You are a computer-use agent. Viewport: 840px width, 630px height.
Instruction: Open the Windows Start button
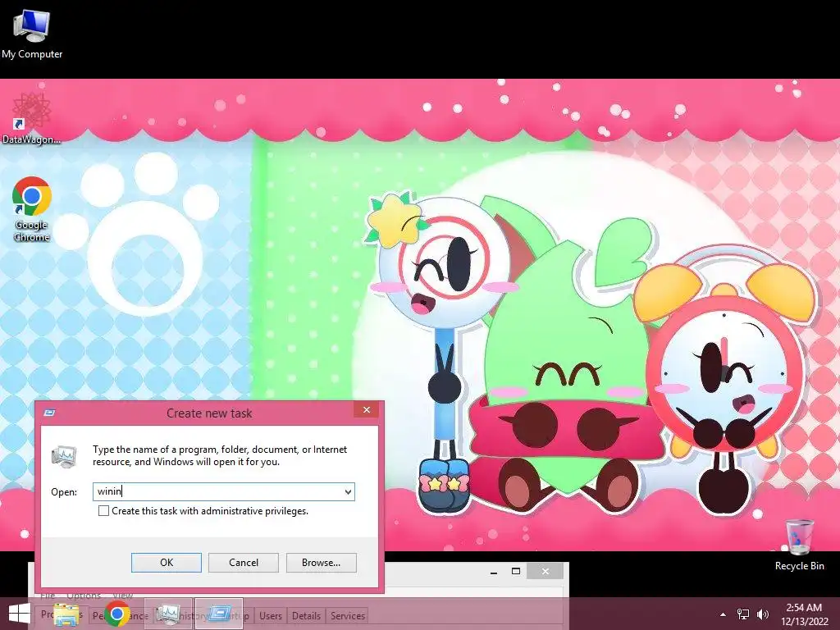coord(20,614)
